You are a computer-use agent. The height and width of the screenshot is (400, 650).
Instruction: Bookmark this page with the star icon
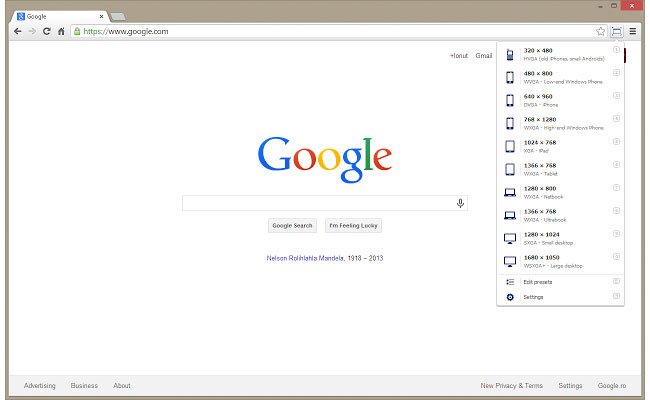click(600, 32)
